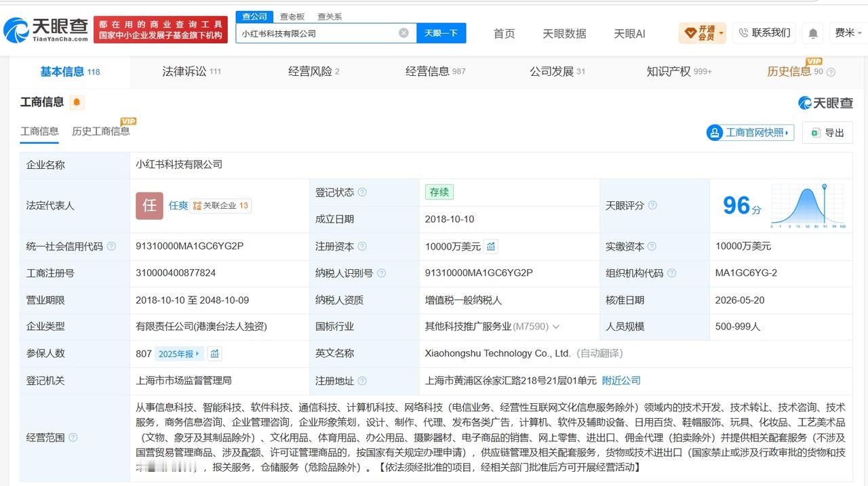Click help icon next to 登记状态
The width and height of the screenshot is (868, 486).
(362, 193)
